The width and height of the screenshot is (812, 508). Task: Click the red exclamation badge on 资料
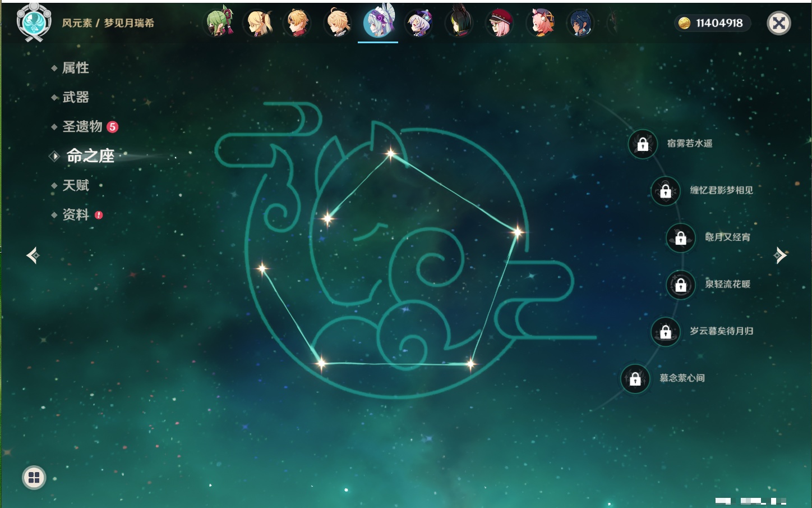(99, 215)
